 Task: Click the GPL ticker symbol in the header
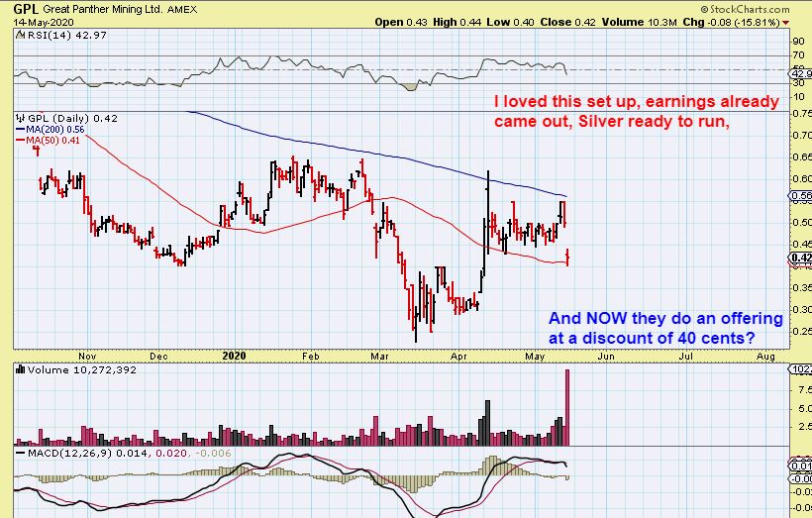(x=26, y=9)
